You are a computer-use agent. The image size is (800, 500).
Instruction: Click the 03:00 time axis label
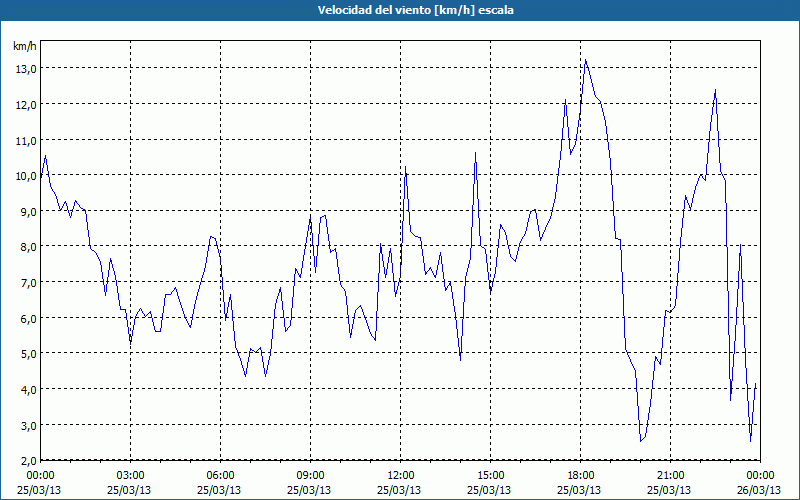tap(131, 475)
